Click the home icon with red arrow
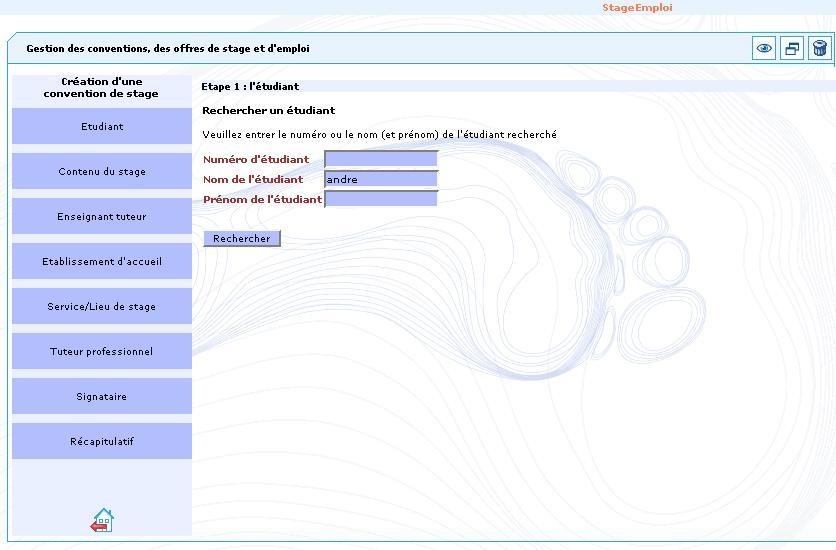 coord(102,520)
